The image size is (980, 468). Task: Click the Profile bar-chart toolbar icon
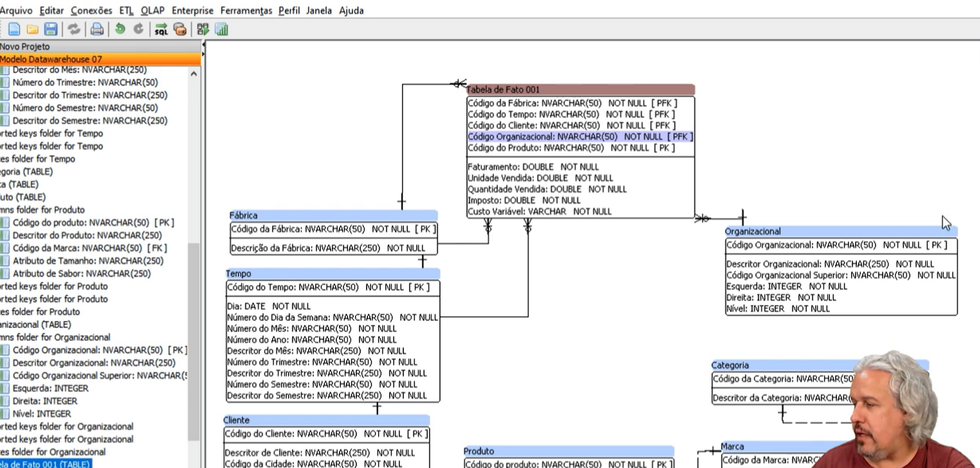[x=222, y=29]
